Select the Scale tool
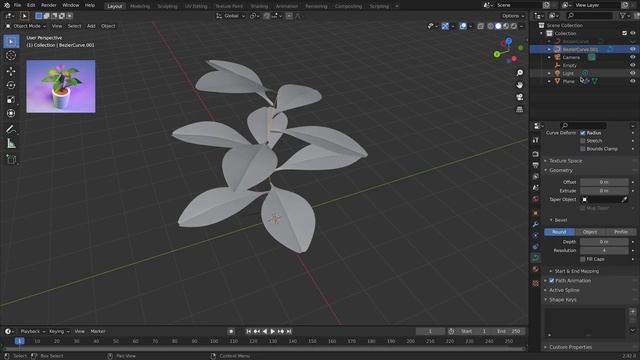Viewport: 640px width, 360px height. (x=11, y=99)
